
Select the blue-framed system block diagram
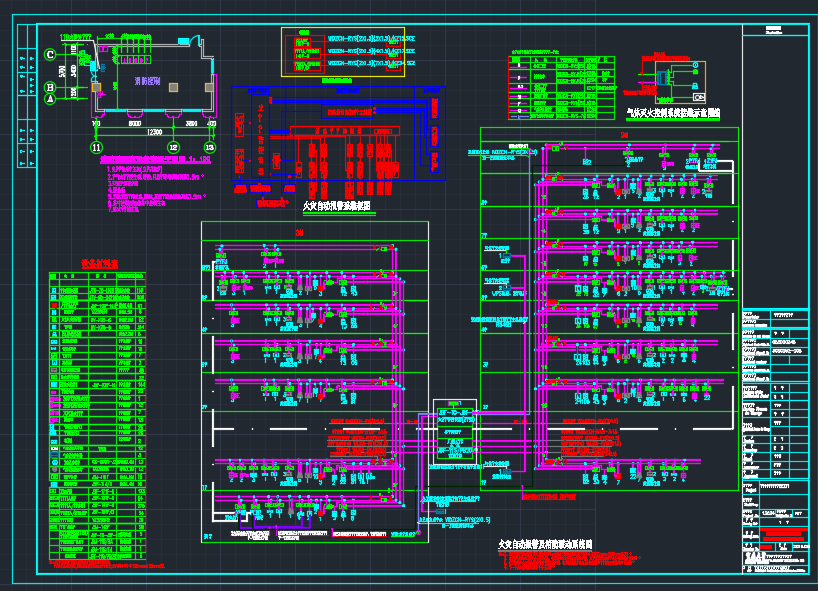coord(337,132)
